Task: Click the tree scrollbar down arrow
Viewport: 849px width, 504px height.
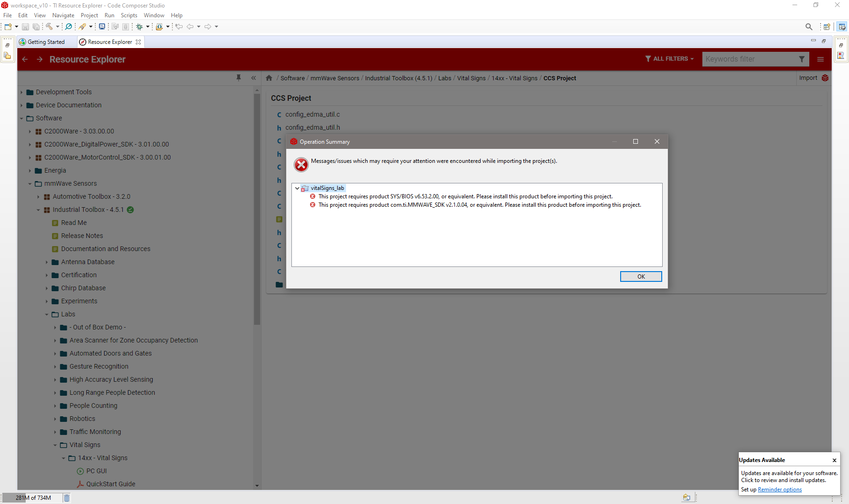Action: coord(257,486)
